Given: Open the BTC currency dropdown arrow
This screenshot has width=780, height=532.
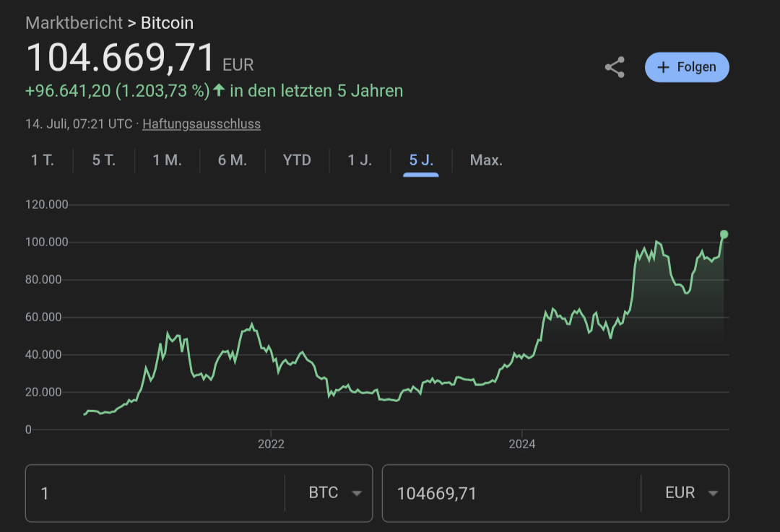Looking at the screenshot, I should point(356,493).
